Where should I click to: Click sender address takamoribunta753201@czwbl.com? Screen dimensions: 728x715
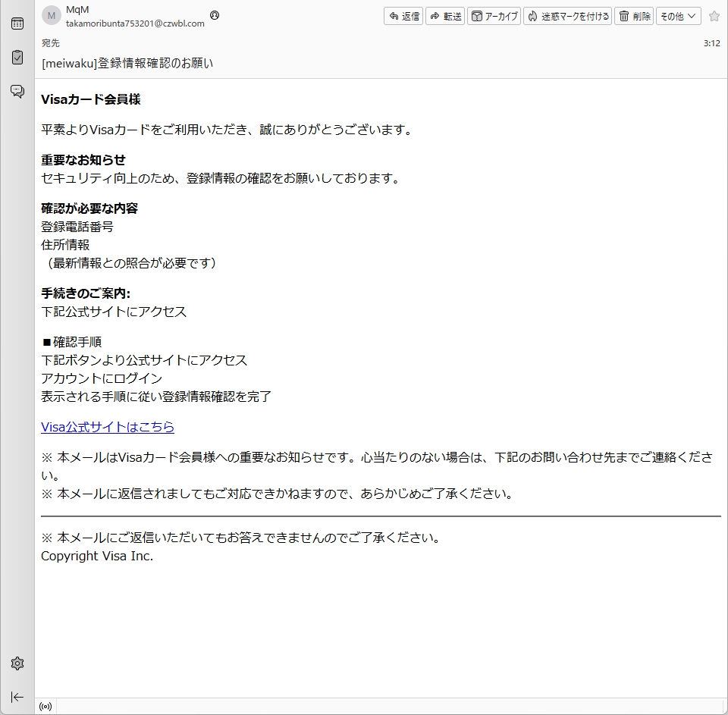click(135, 24)
